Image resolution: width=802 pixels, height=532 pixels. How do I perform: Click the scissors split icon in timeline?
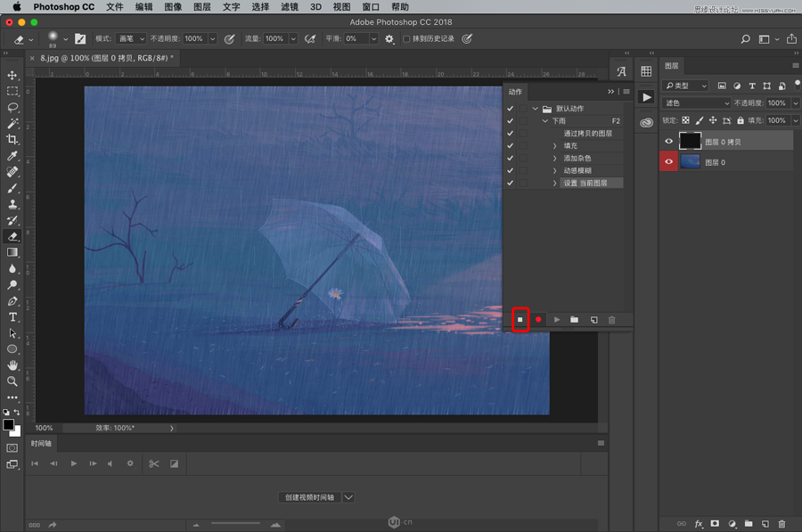click(153, 463)
